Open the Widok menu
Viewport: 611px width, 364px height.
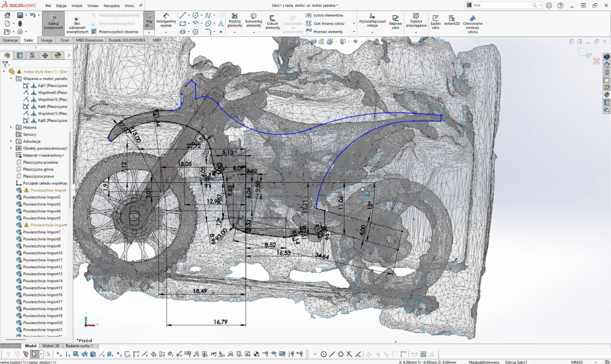(x=77, y=6)
